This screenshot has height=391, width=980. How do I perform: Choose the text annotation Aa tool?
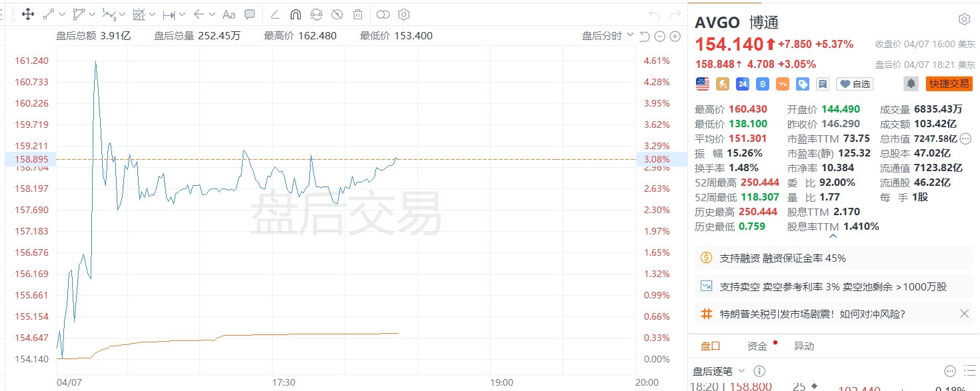(229, 14)
